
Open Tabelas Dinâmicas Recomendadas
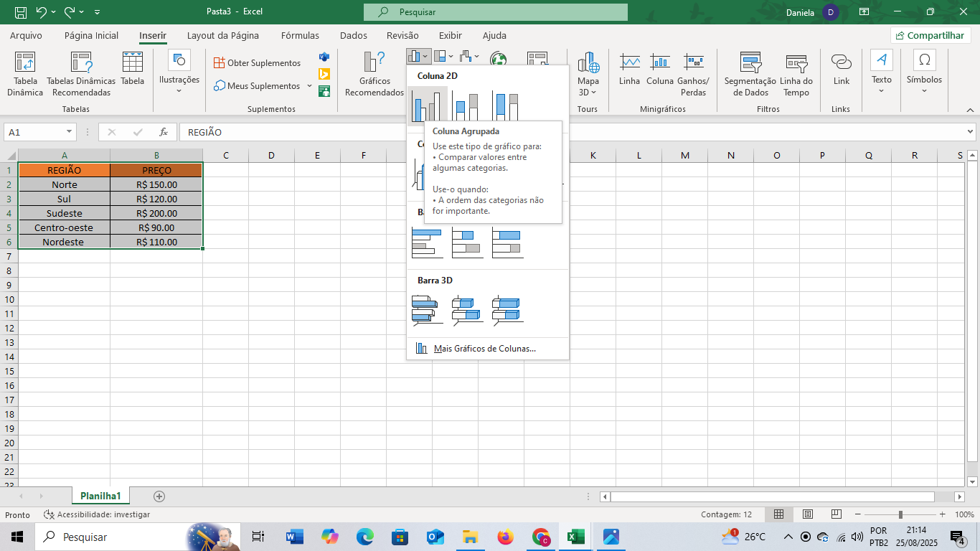(81, 74)
